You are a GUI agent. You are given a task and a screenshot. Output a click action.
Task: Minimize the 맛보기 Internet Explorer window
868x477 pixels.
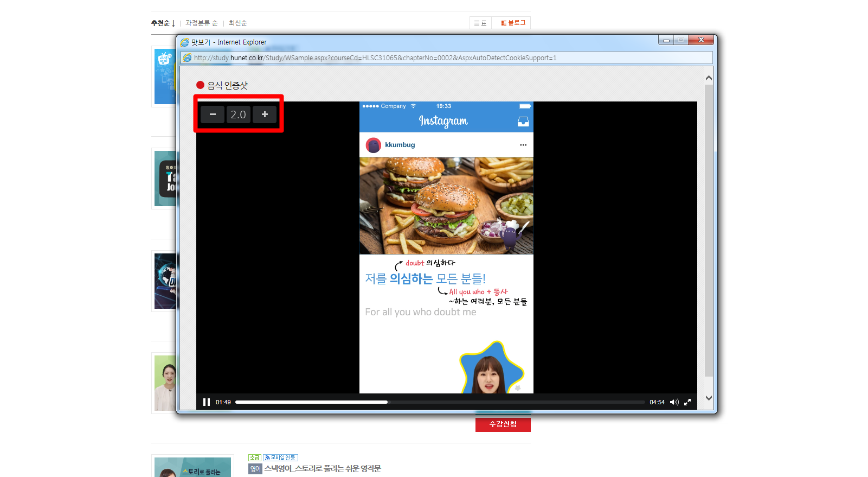click(x=666, y=40)
